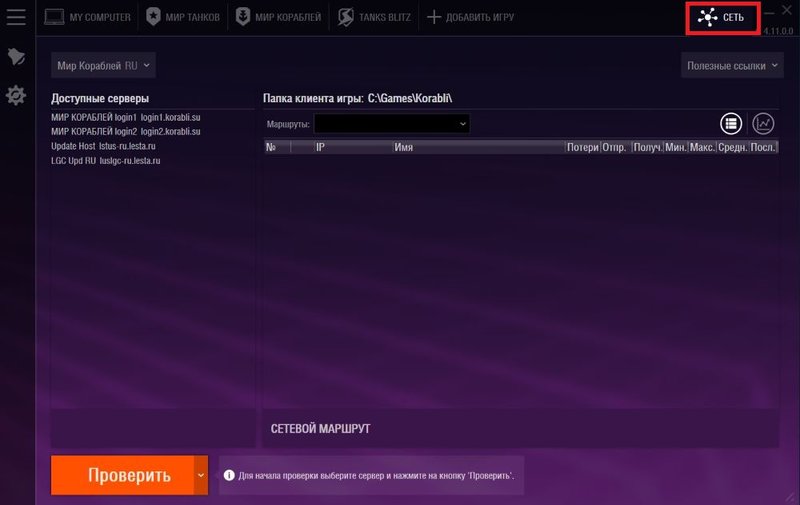Go to the Мир Кораблей tab
This screenshot has width=800, height=505.
[x=278, y=17]
